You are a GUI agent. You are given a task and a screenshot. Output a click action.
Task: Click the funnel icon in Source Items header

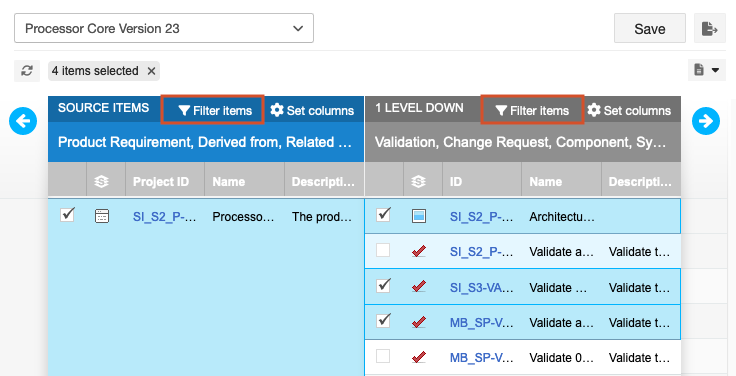click(x=184, y=111)
